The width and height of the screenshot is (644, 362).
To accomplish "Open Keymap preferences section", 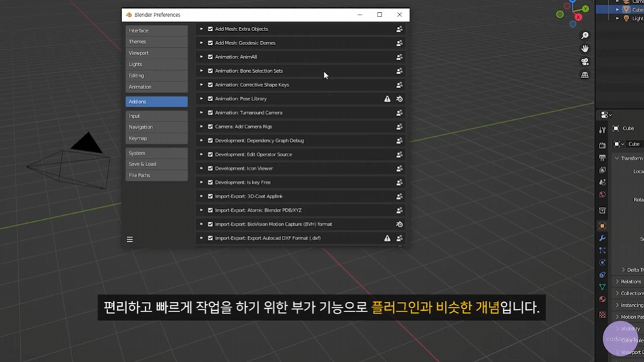I will (156, 139).
